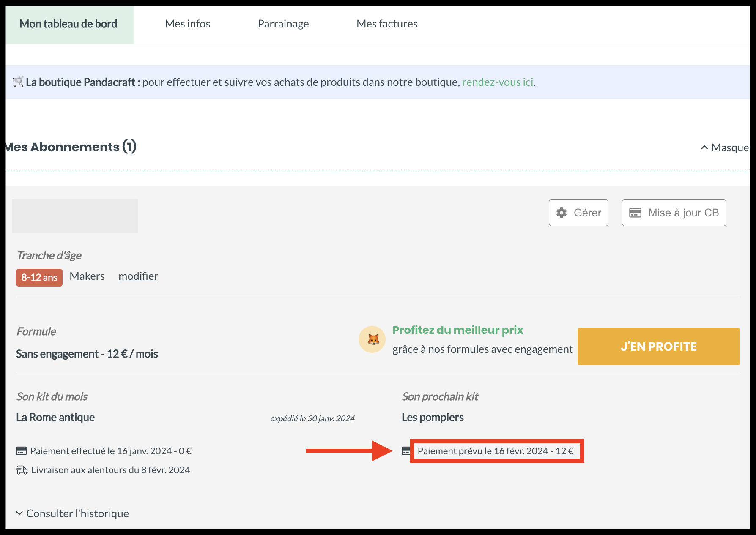The image size is (756, 535).
Task: Click the fox avatar icon
Action: pyautogui.click(x=372, y=339)
